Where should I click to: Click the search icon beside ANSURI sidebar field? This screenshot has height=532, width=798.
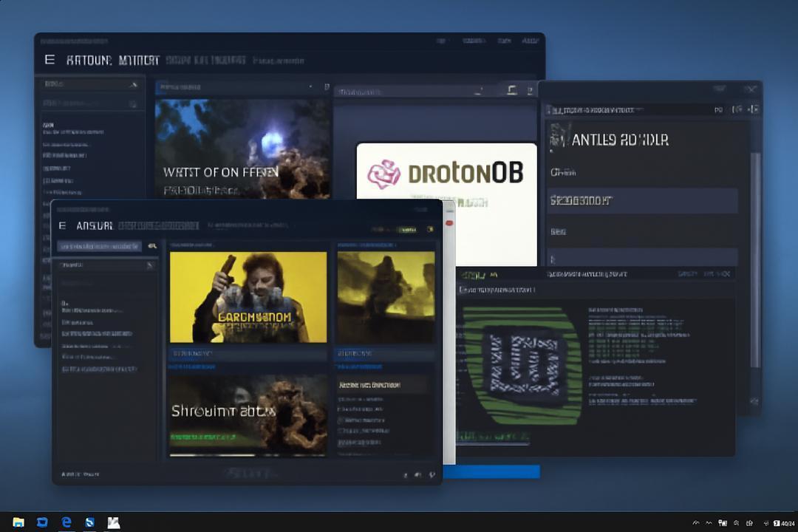(x=151, y=246)
